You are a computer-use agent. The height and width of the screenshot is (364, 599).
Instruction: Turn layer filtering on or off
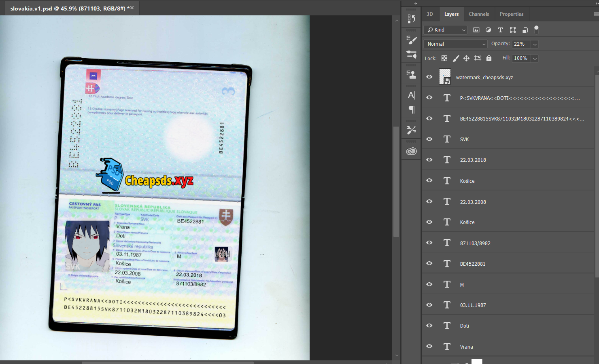(x=536, y=29)
